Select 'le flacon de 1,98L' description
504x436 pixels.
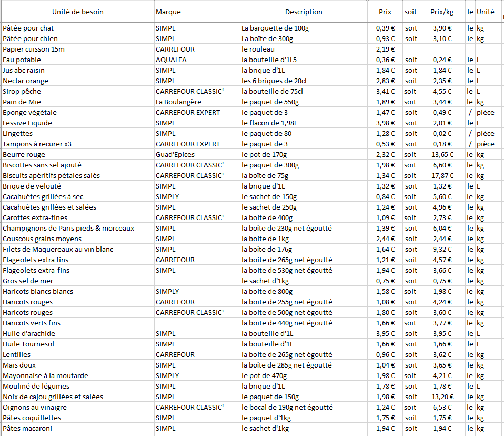pyautogui.click(x=304, y=123)
